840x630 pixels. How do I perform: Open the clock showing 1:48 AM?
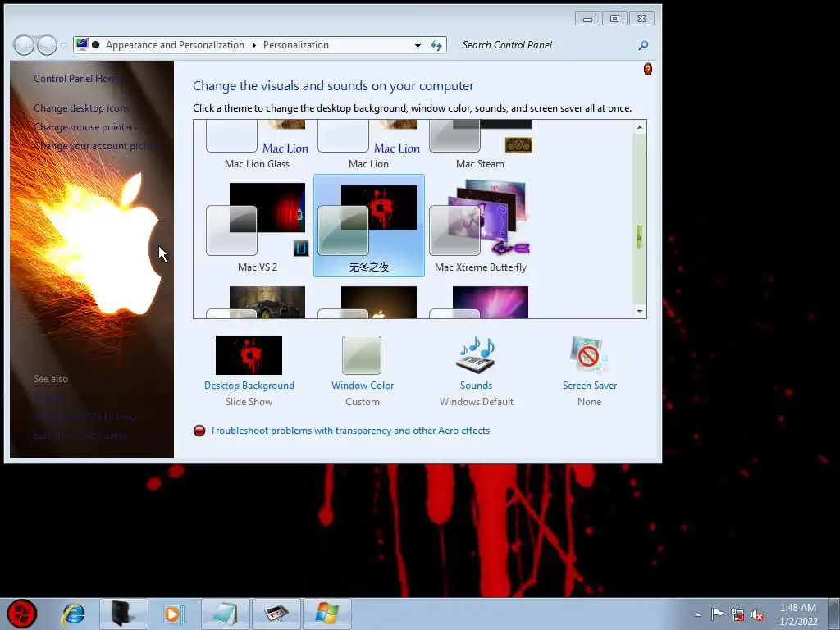click(x=798, y=614)
